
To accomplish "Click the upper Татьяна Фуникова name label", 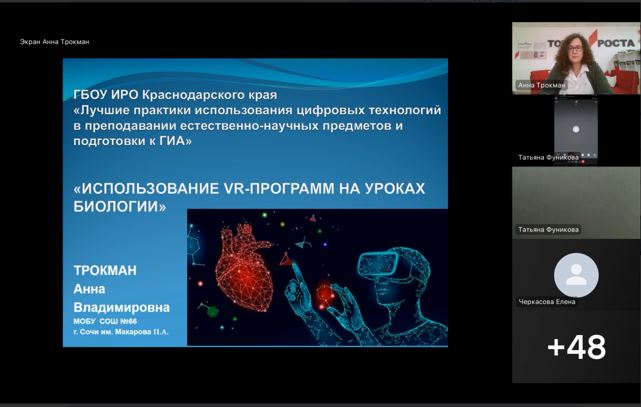I will [x=548, y=157].
